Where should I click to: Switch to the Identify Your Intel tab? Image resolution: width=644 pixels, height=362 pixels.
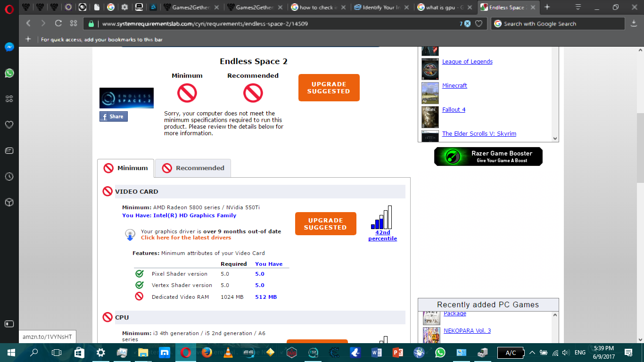(382, 7)
